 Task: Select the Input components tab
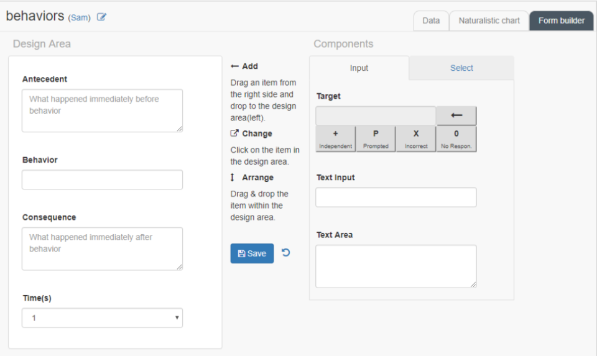(x=359, y=68)
